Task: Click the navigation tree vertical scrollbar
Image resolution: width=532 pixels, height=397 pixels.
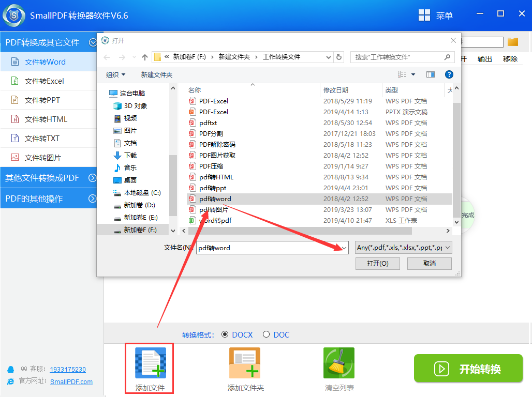Action: tap(173, 186)
